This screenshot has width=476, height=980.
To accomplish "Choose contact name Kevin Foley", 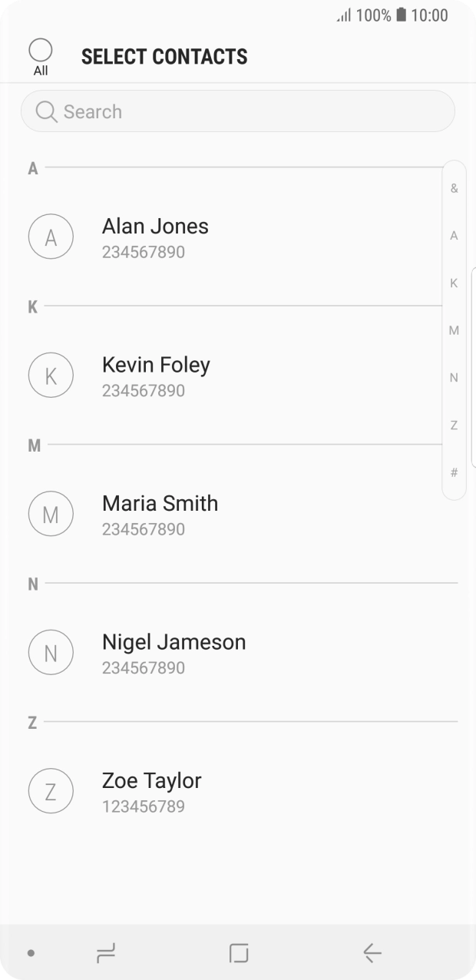I will 156,365.
